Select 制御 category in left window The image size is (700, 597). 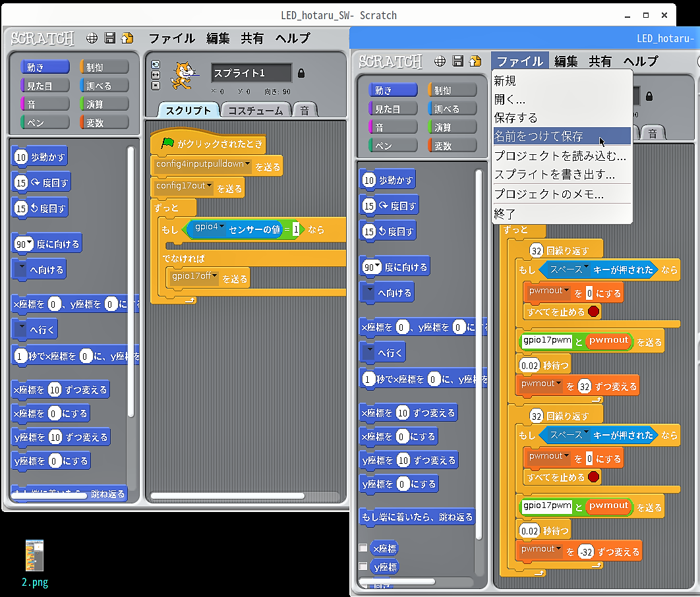coord(104,67)
